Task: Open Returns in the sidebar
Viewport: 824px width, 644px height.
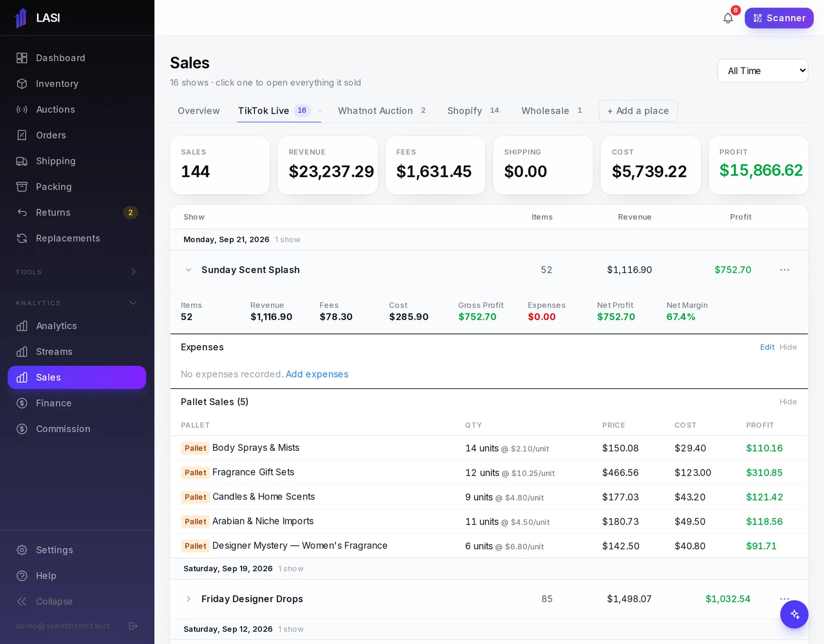Action: (77, 213)
